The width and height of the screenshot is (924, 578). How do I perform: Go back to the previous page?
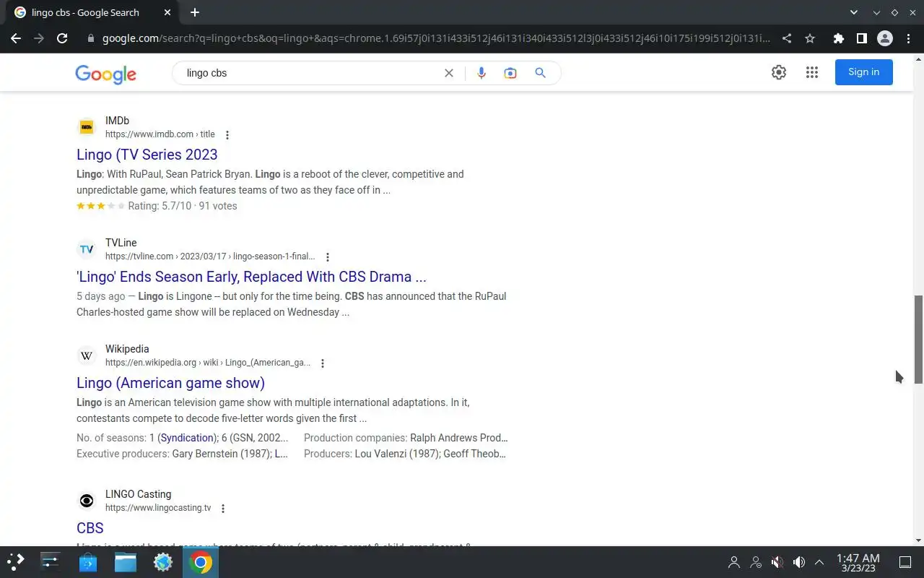[16, 38]
